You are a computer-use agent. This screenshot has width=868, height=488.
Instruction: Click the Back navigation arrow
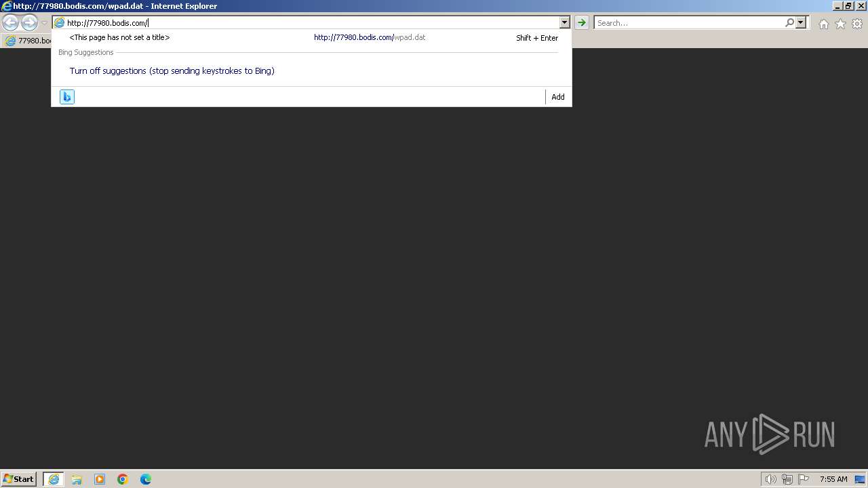[x=10, y=23]
